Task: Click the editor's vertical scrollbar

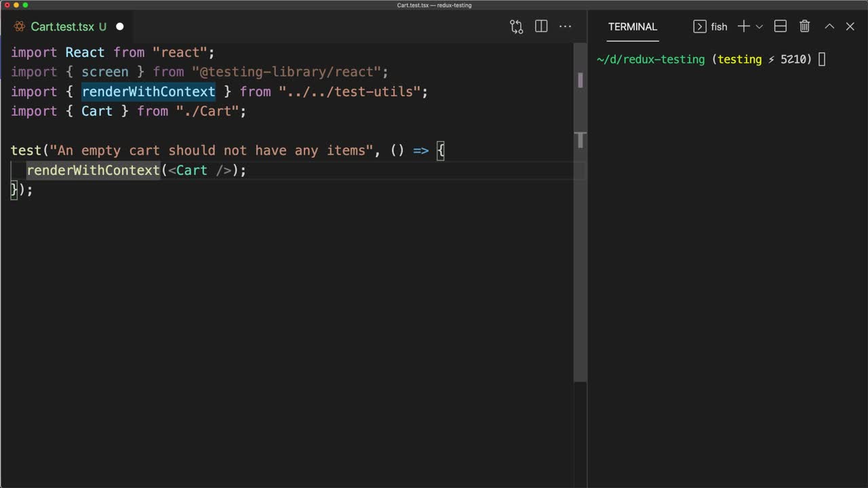Action: pos(580,80)
